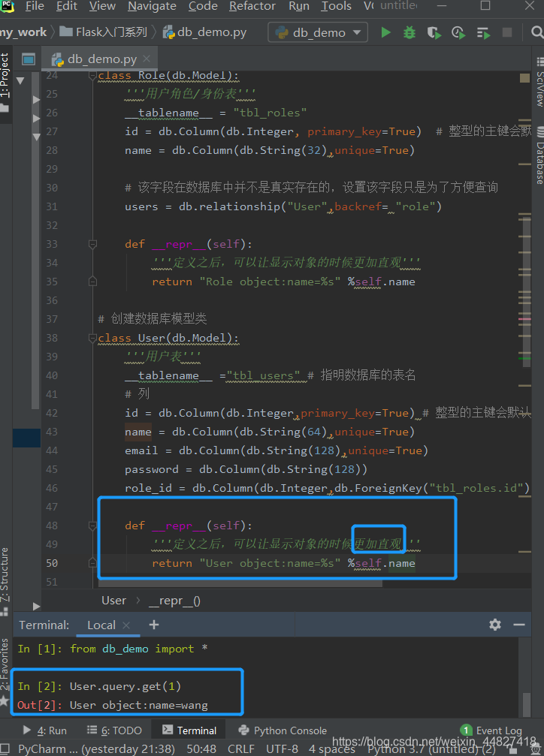Collapse the Role class fold marker
Screen dimensions: 544x756
[x=92, y=76]
